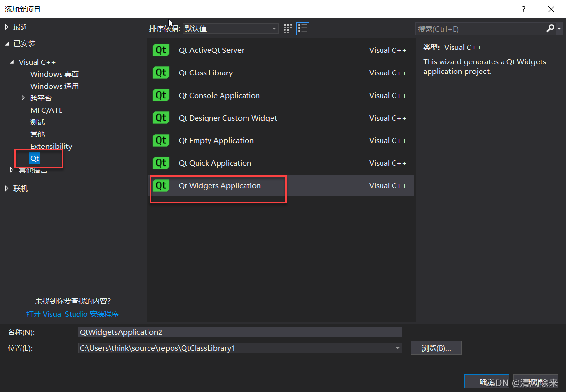This screenshot has width=566, height=392.
Task: Pick the Qt Designer Custom Widget icon
Action: click(161, 118)
